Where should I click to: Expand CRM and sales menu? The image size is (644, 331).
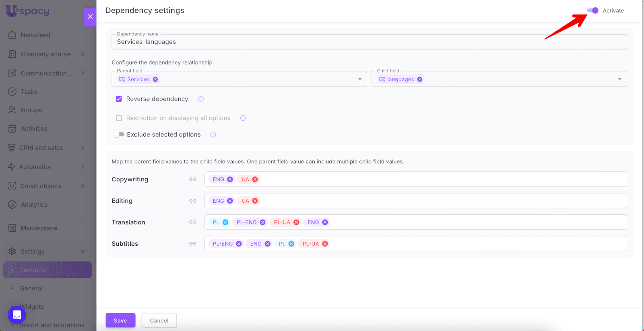click(x=83, y=148)
